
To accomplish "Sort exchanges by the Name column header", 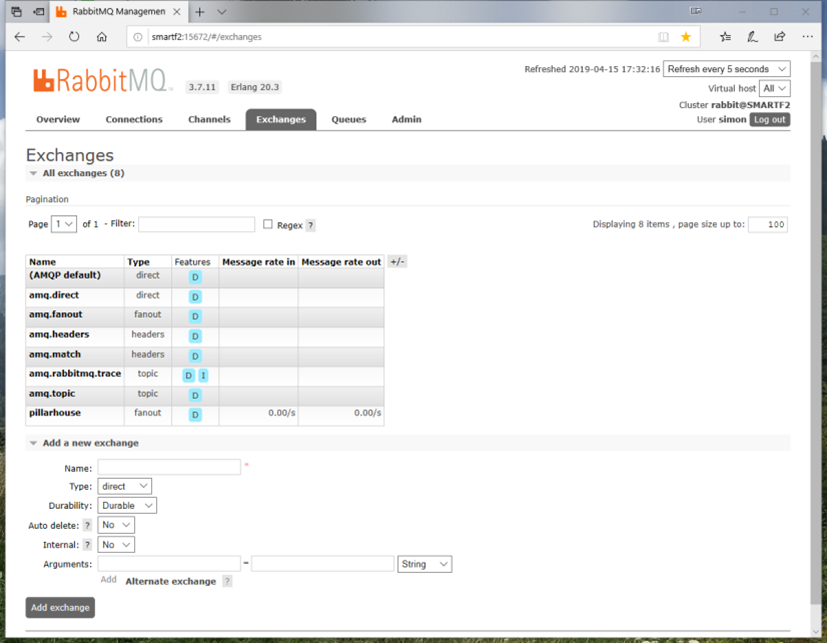I will pyautogui.click(x=42, y=262).
